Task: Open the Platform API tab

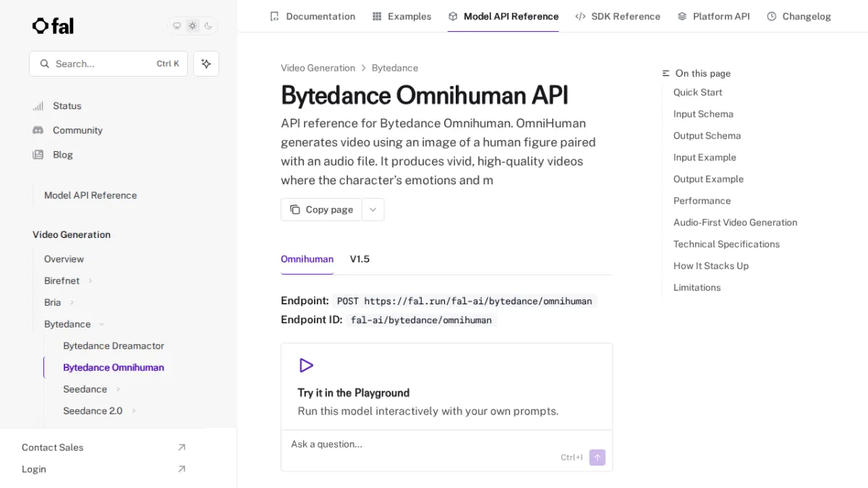Action: 714,16
